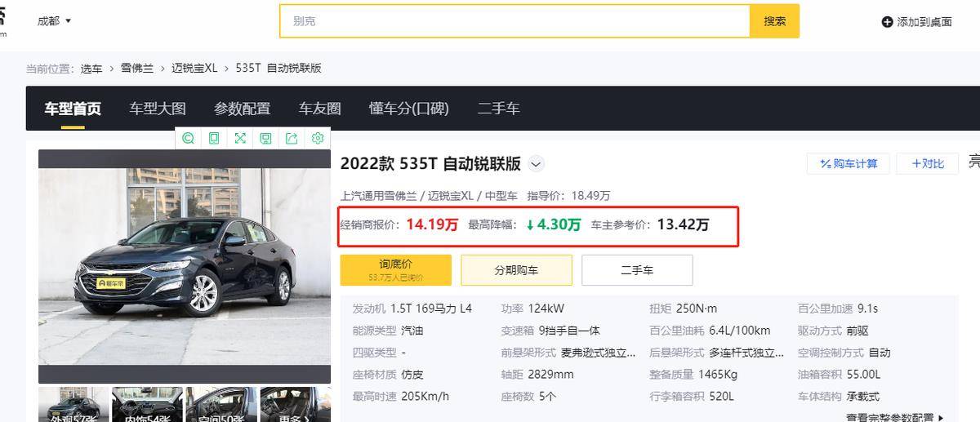
Task: Click the 驱动方式 前驱 spec
Action: [833, 331]
